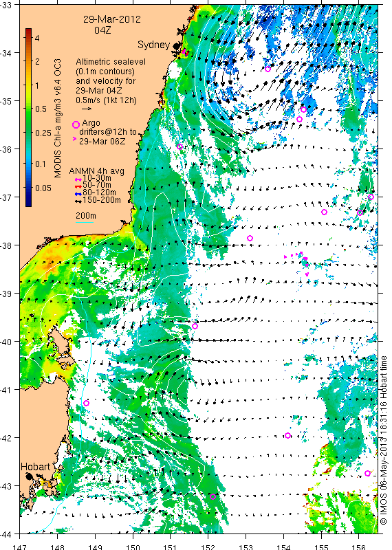Image resolution: width=392 pixels, height=550 pixels.
Task: Click the 'drifters@12h to' legend text
Action: pos(108,132)
